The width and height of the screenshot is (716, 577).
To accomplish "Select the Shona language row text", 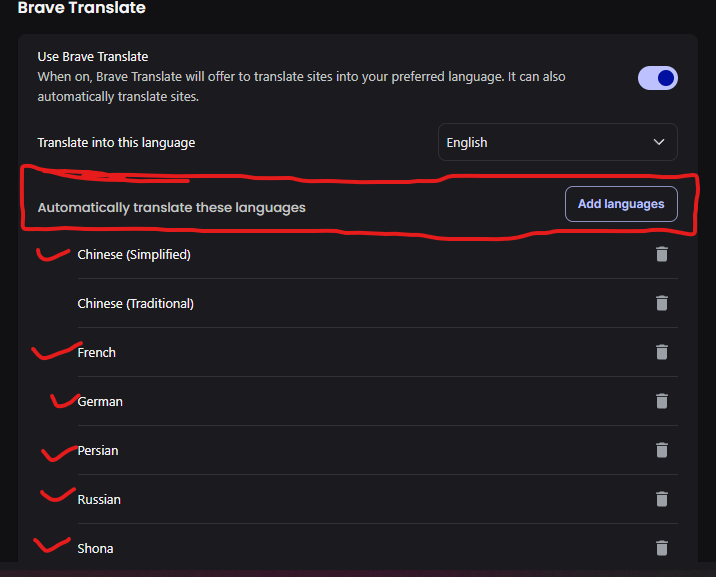I will [x=95, y=548].
